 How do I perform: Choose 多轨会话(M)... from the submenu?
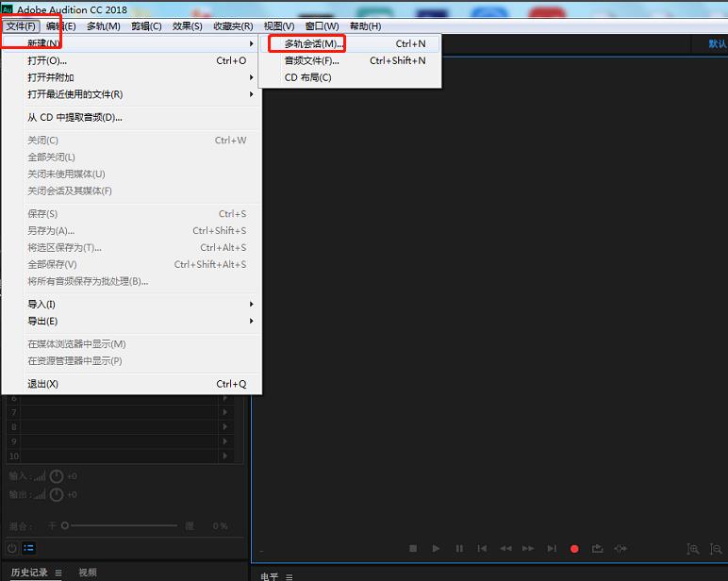pos(350,43)
